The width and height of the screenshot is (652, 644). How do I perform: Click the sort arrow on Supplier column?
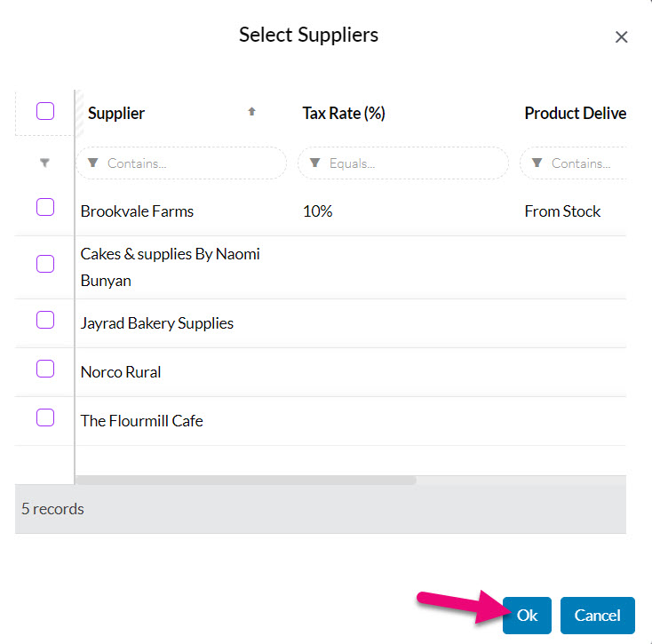[x=251, y=111]
